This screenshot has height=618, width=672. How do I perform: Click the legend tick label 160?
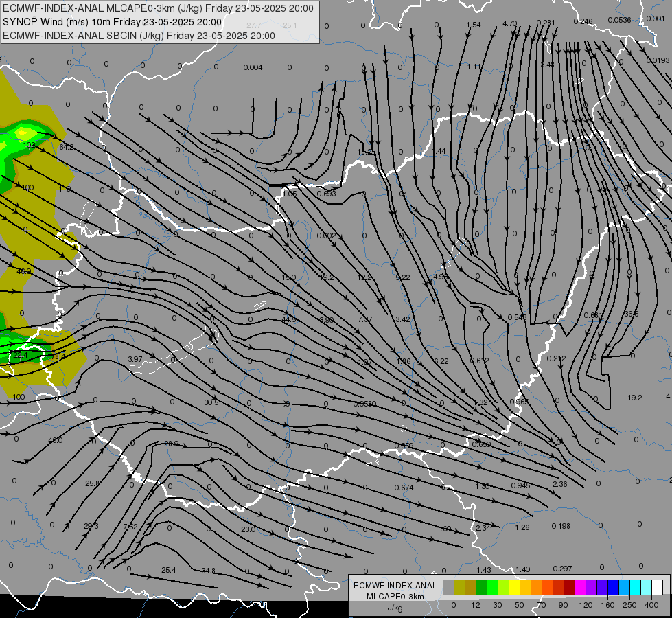607,605
